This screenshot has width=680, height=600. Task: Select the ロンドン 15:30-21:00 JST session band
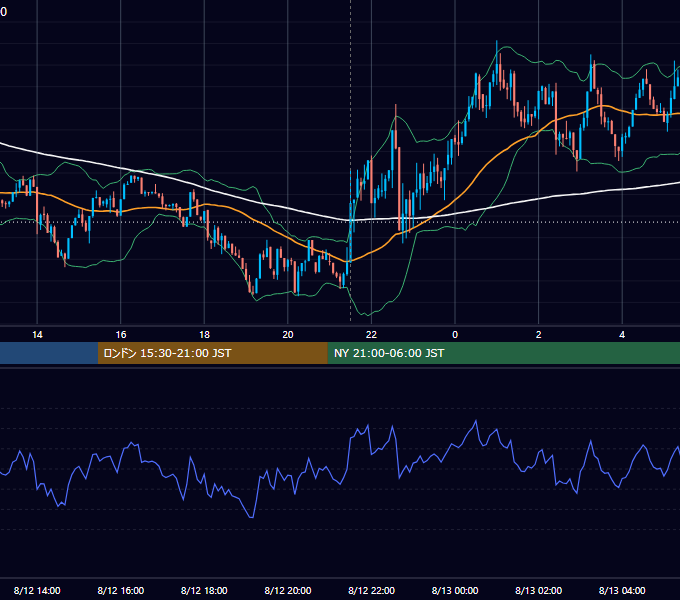point(212,353)
